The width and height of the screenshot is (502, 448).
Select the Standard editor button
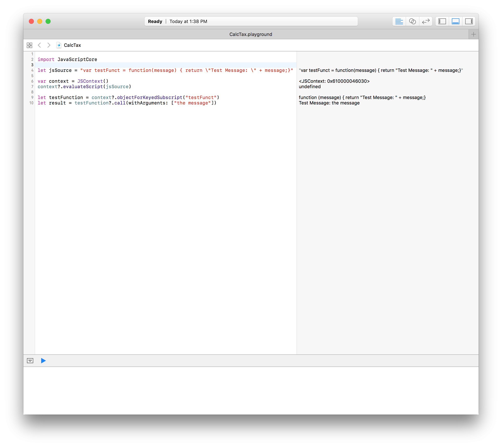point(399,21)
